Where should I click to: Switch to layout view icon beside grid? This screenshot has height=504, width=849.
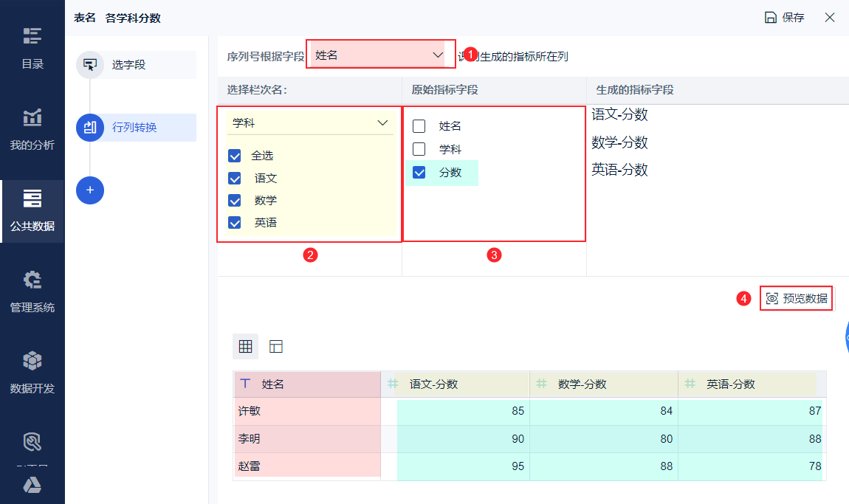pos(276,346)
